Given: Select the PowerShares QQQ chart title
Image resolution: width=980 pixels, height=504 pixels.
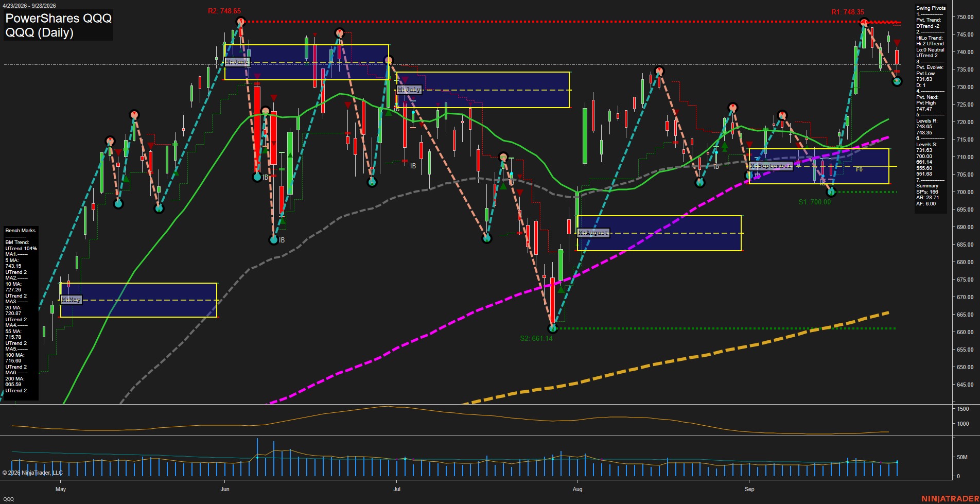Looking at the screenshot, I should point(58,18).
